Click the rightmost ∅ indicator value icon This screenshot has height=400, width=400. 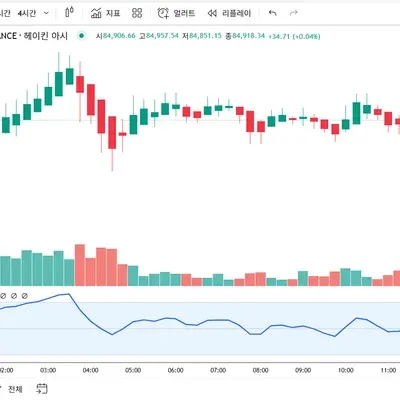pos(25,296)
